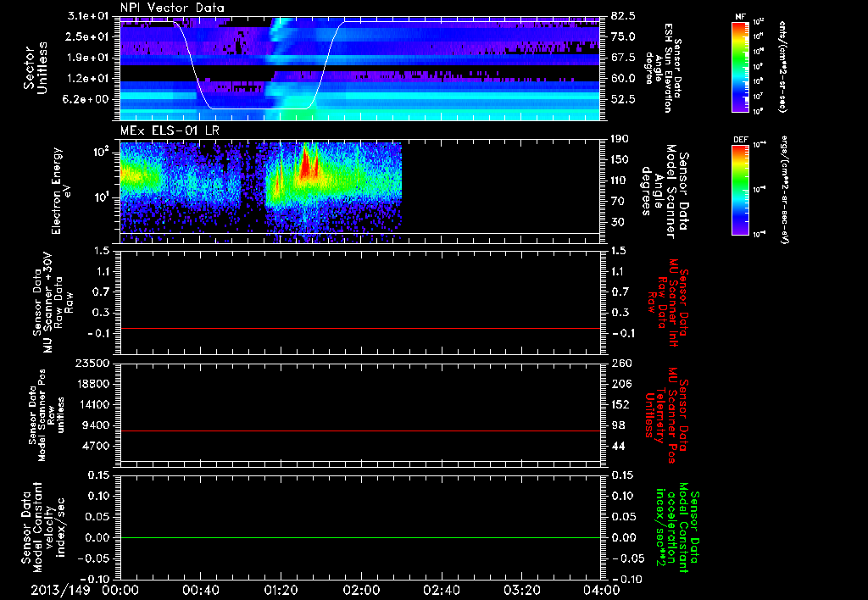The height and width of the screenshot is (600, 868).
Task: Click the '2013/149' date label
Action: (60, 590)
